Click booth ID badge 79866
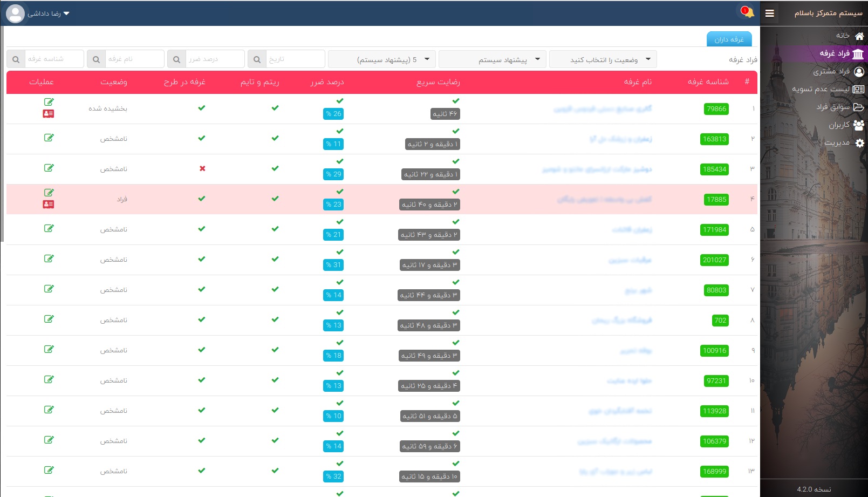868x497 pixels. pos(716,108)
